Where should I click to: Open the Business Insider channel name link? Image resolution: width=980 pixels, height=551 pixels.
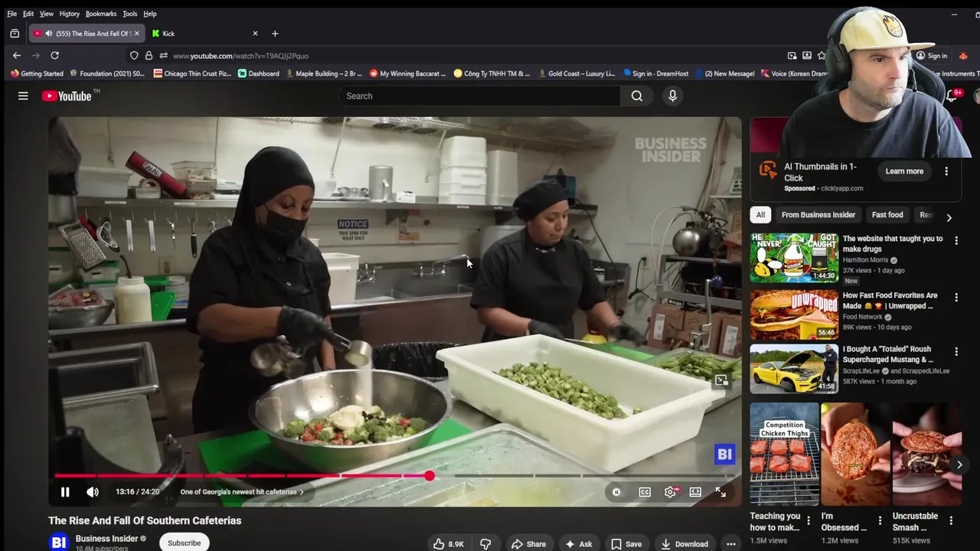[106, 539]
